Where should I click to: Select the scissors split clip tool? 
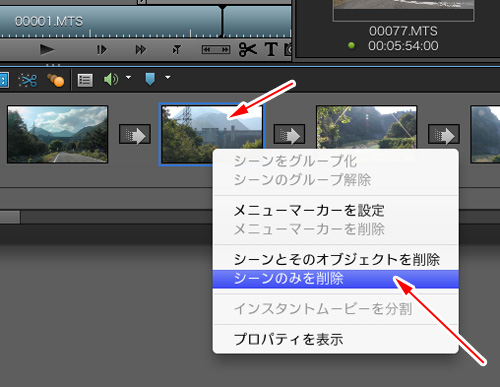coord(248,50)
